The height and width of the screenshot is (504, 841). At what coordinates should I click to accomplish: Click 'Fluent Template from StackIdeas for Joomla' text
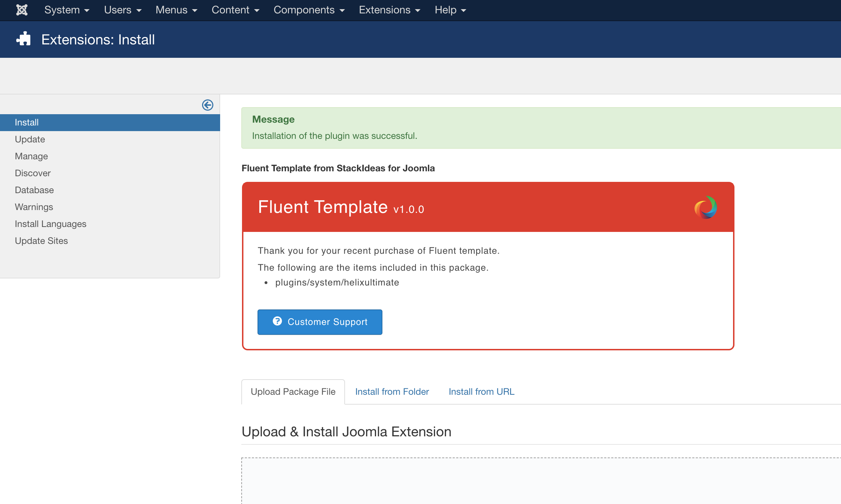coord(338,168)
